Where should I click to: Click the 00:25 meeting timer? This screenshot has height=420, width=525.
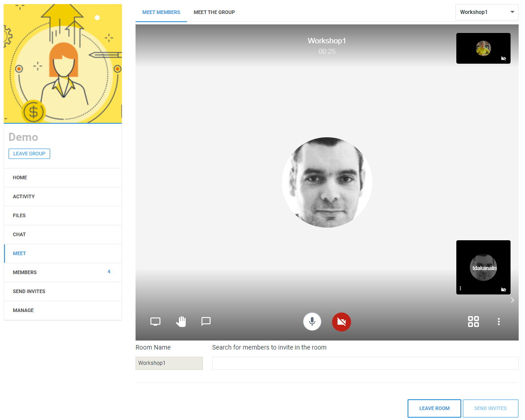327,51
